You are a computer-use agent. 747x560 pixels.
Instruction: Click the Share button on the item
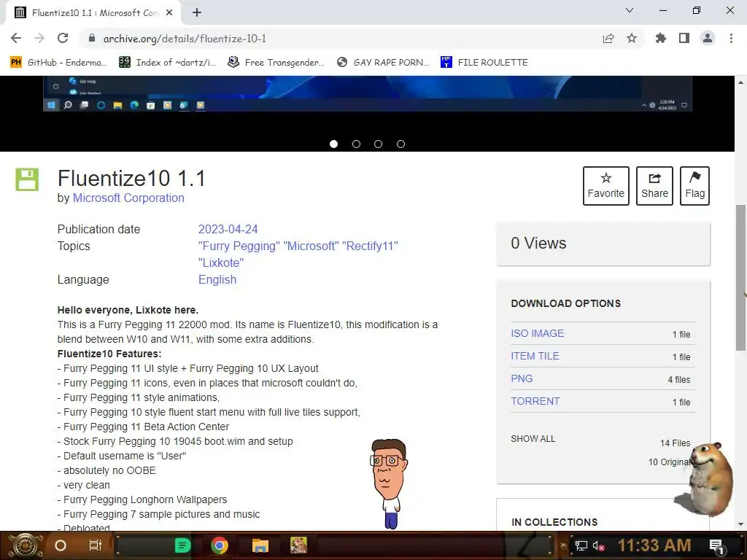tap(654, 186)
